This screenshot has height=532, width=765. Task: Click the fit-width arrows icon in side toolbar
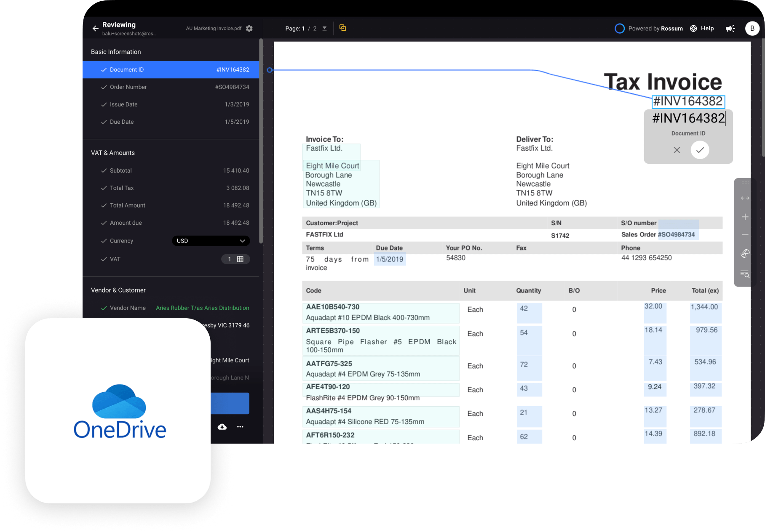(x=745, y=198)
